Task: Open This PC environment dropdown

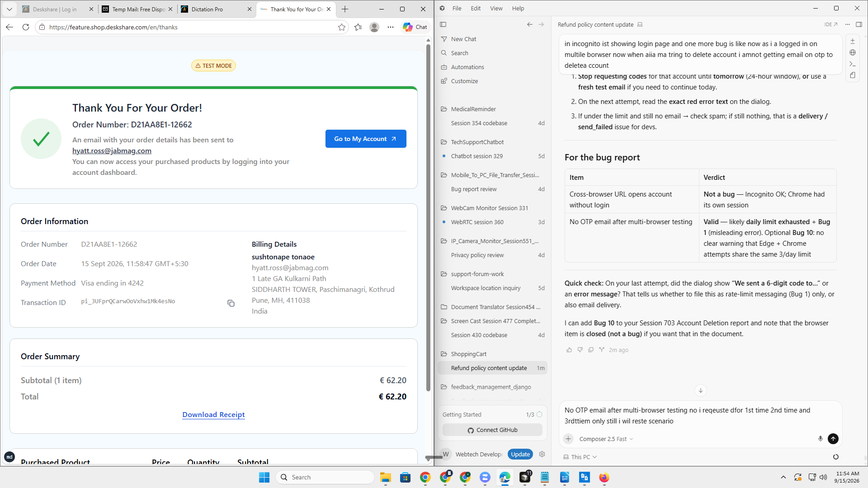Action: tap(580, 457)
